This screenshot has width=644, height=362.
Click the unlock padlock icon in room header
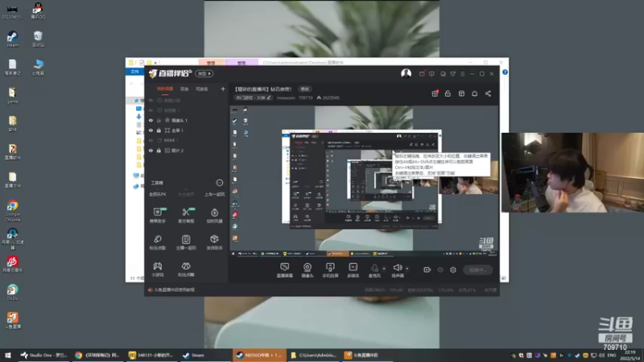448,93
